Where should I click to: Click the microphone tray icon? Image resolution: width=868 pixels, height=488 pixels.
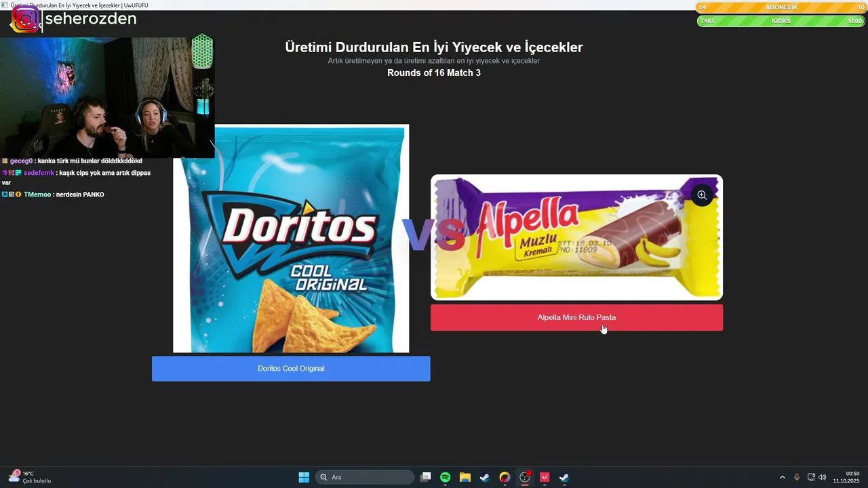click(x=797, y=477)
